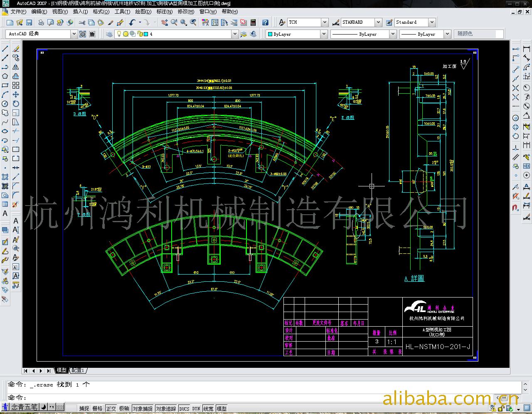Image resolution: width=532 pixels, height=414 pixels.
Task: Toggle 线宽 lineweight display in status bar
Action: point(209,409)
